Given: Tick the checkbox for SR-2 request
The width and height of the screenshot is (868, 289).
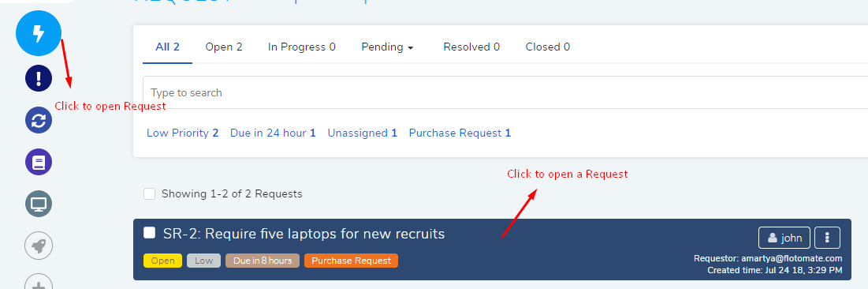Looking at the screenshot, I should [150, 232].
